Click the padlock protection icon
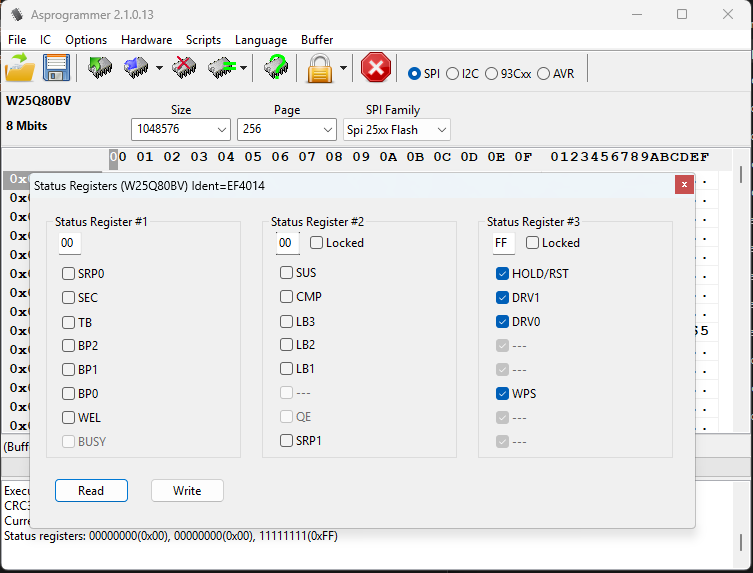Screen dimensions: 753x573 pyautogui.click(x=319, y=69)
